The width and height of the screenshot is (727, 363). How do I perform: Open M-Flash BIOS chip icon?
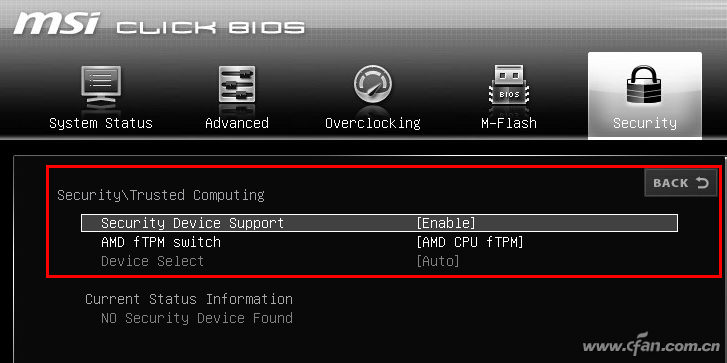(509, 85)
